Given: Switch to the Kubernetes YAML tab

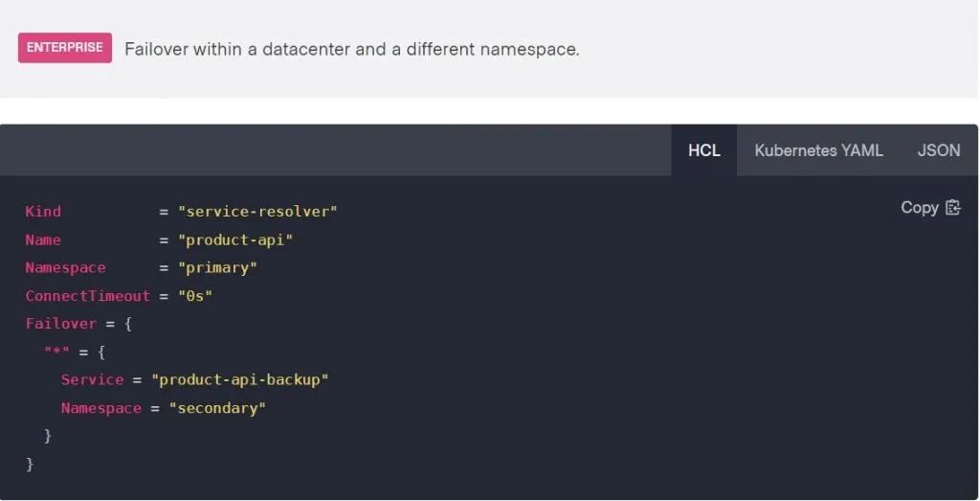Looking at the screenshot, I should [x=819, y=150].
